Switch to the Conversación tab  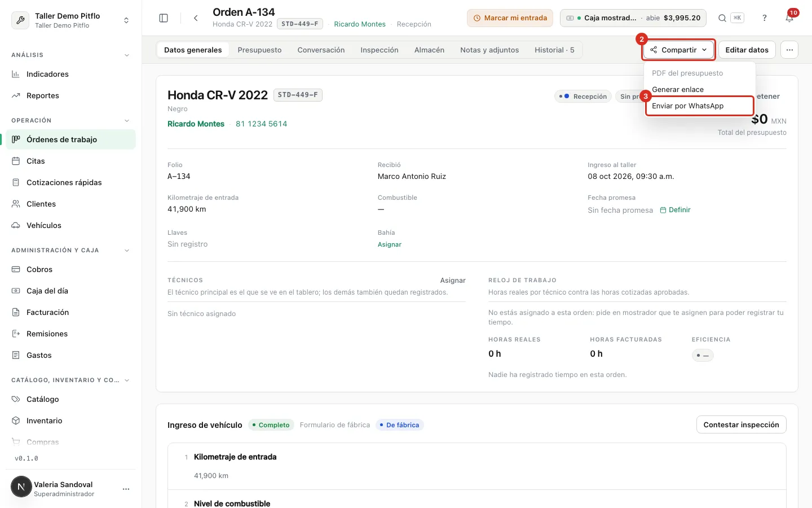321,50
